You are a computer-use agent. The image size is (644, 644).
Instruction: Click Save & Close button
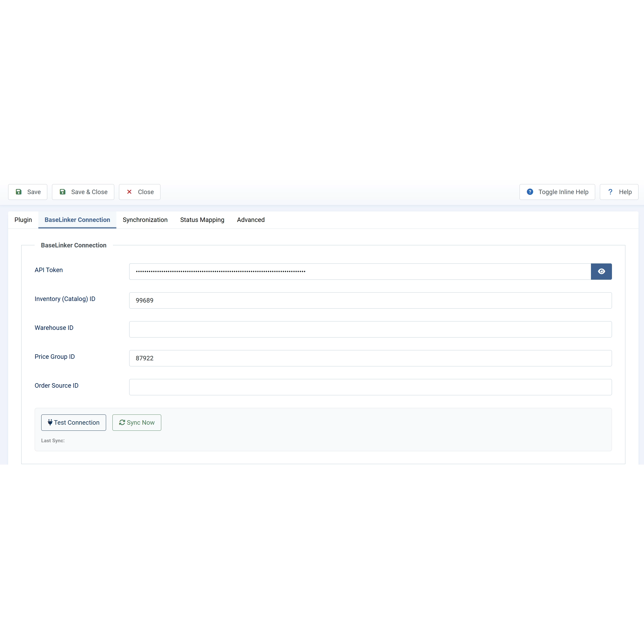(x=83, y=192)
